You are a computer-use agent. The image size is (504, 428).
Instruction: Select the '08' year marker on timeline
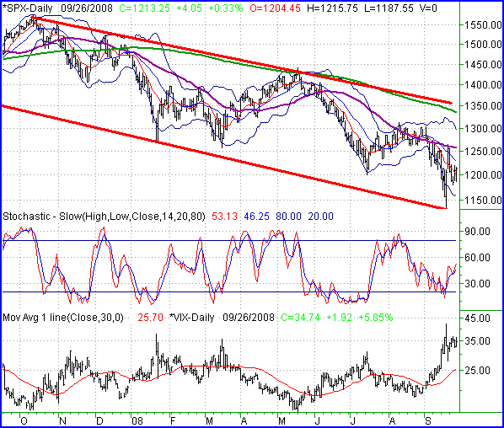tap(137, 420)
